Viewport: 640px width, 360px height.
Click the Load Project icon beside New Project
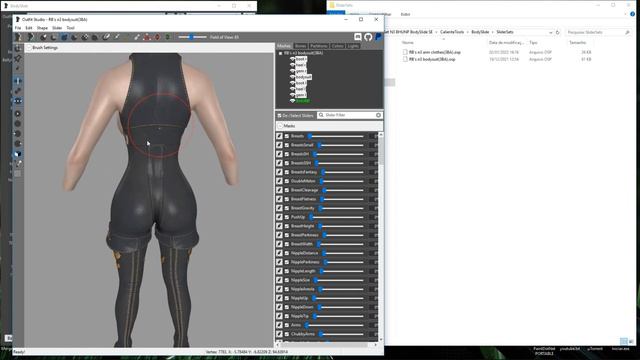30,37
